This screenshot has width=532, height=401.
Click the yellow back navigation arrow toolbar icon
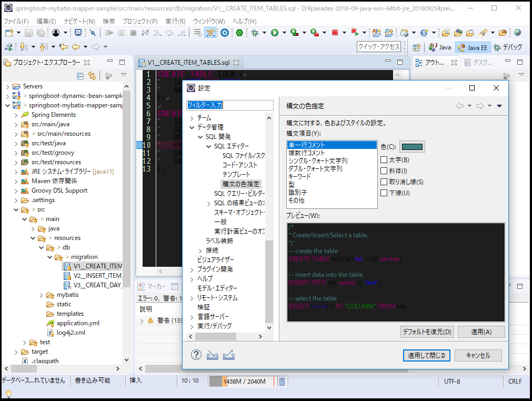tap(76, 47)
